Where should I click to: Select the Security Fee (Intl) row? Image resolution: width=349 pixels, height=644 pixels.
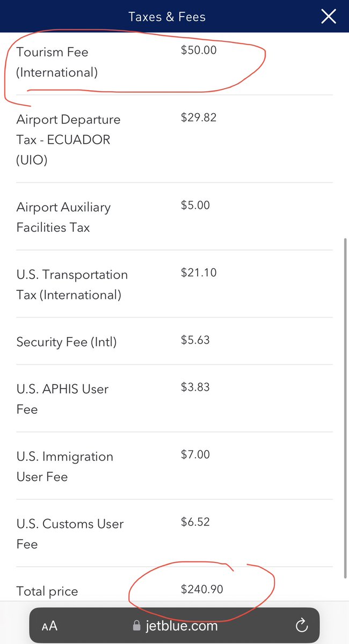[174, 341]
